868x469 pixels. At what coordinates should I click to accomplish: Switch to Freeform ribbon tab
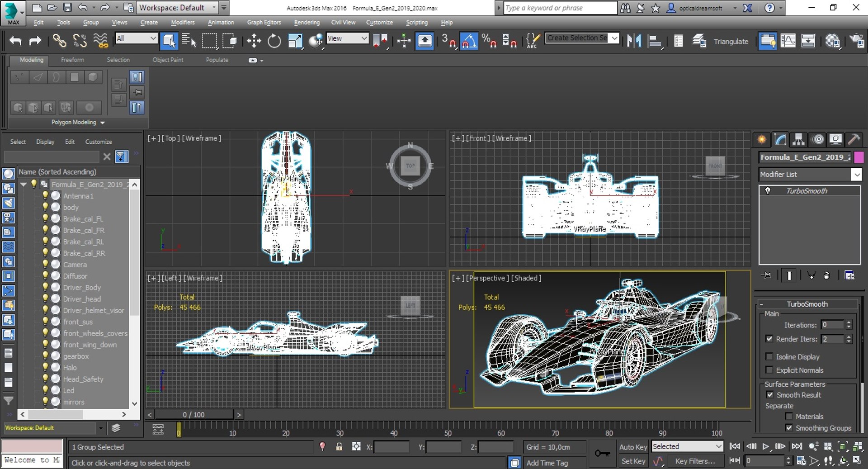click(x=72, y=60)
